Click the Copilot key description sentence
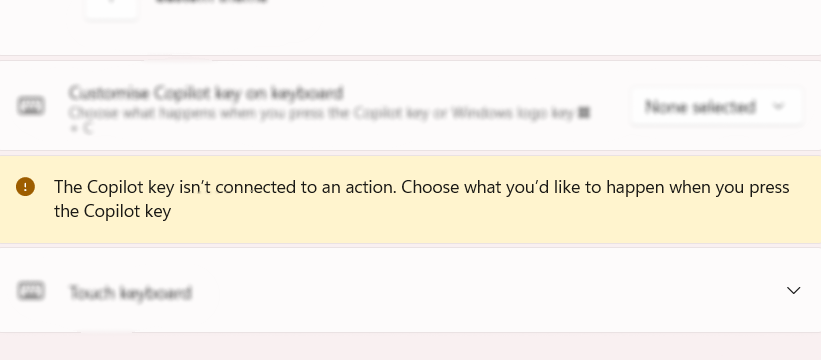This screenshot has width=821, height=360. point(321,113)
